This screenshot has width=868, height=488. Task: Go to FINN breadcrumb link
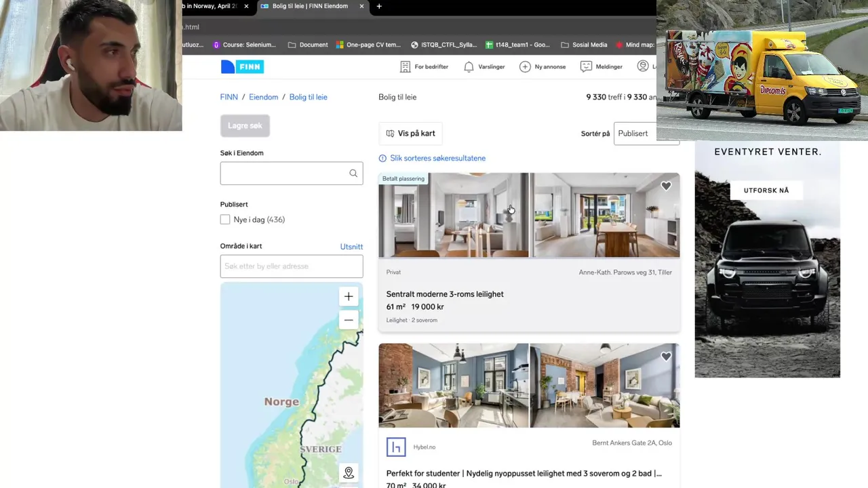tap(229, 97)
